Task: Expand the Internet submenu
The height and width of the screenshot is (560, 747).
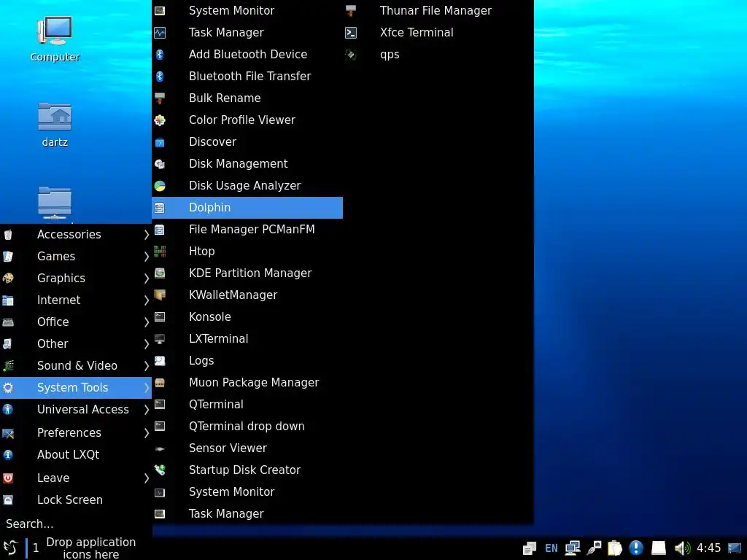Action: (x=76, y=300)
